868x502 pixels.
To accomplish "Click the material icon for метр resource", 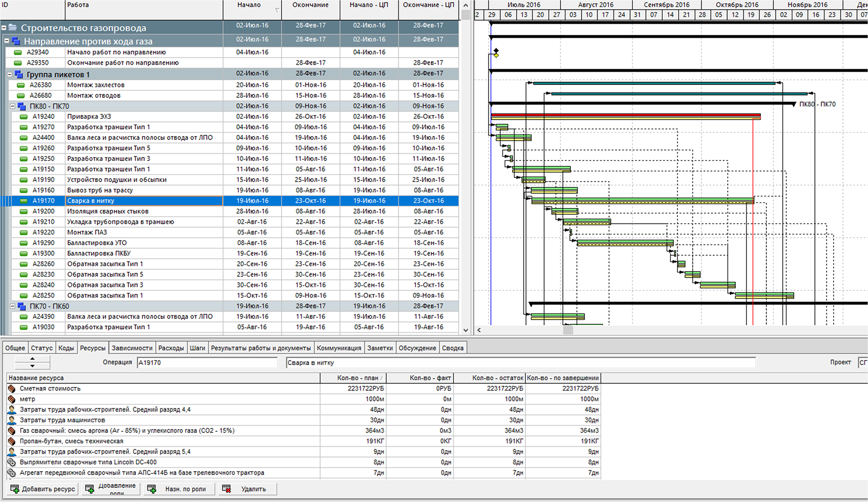I will (12, 399).
